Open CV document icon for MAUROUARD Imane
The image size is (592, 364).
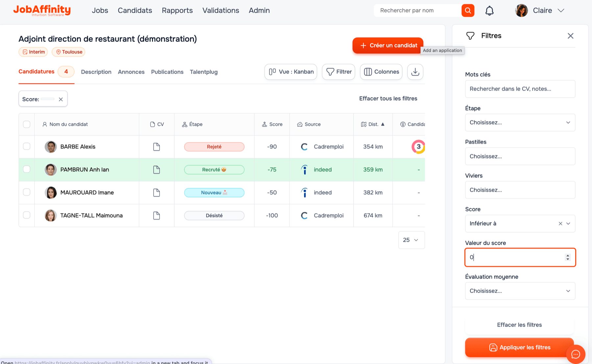pos(157,193)
